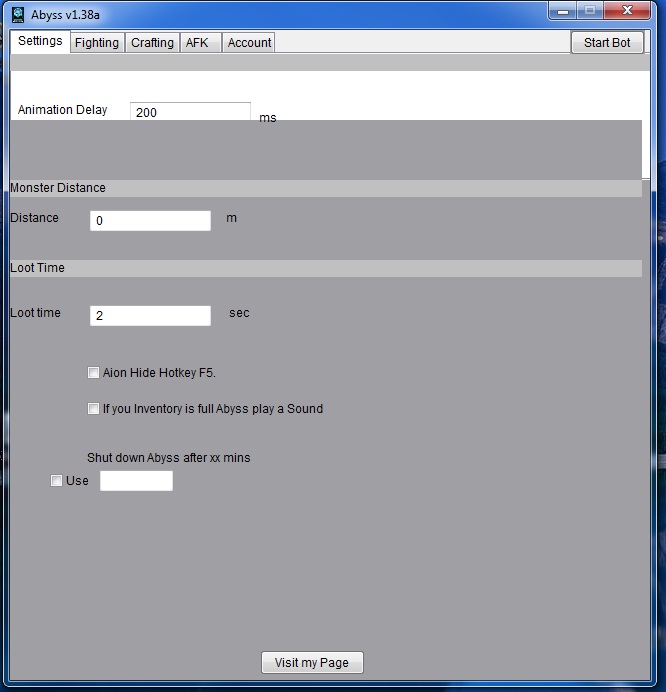Click the Abyss v1.38a title text
This screenshot has width=666, height=692.
click(65, 15)
